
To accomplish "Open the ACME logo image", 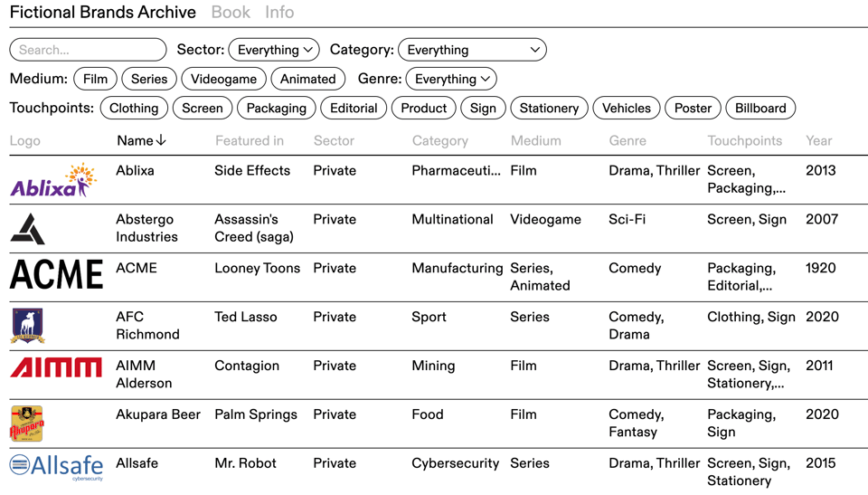I will [56, 274].
